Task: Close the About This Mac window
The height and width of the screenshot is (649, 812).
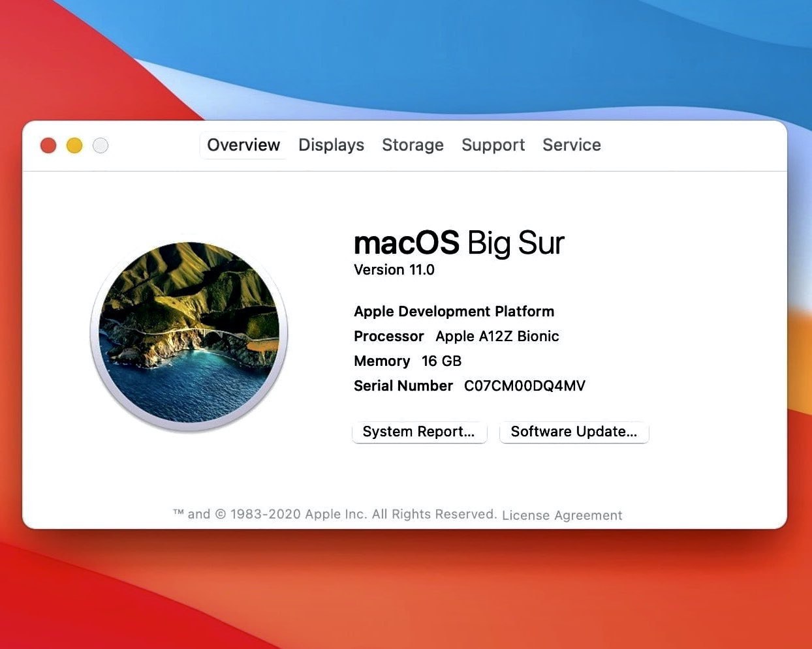Action: 48,145
